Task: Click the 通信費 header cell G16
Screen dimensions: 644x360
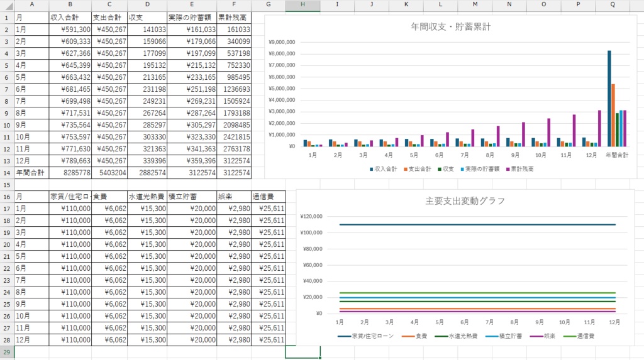Action: pos(268,197)
